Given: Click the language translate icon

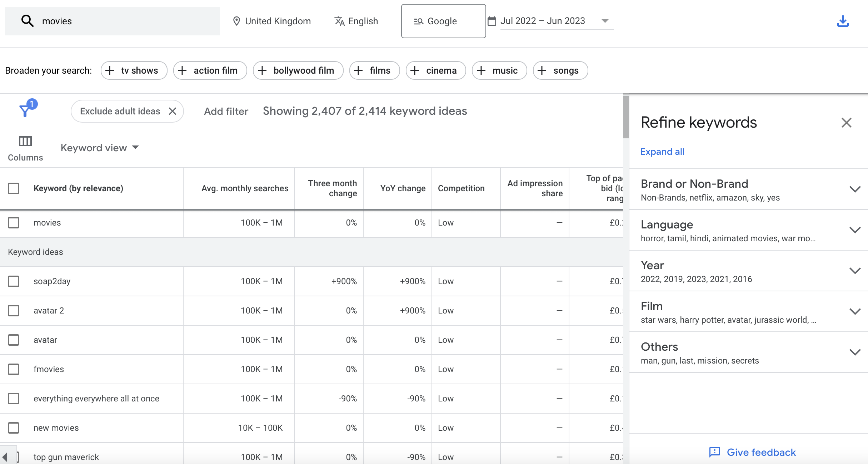Looking at the screenshot, I should pyautogui.click(x=339, y=21).
